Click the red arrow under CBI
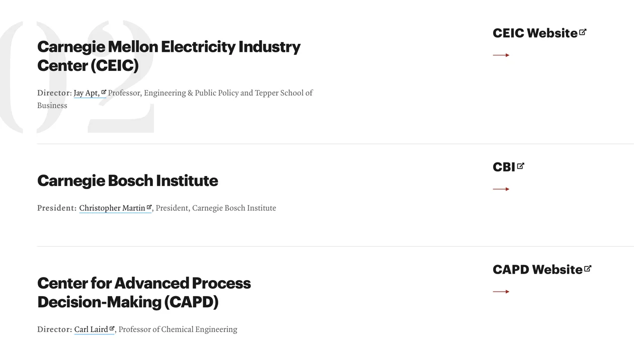 [x=501, y=189]
